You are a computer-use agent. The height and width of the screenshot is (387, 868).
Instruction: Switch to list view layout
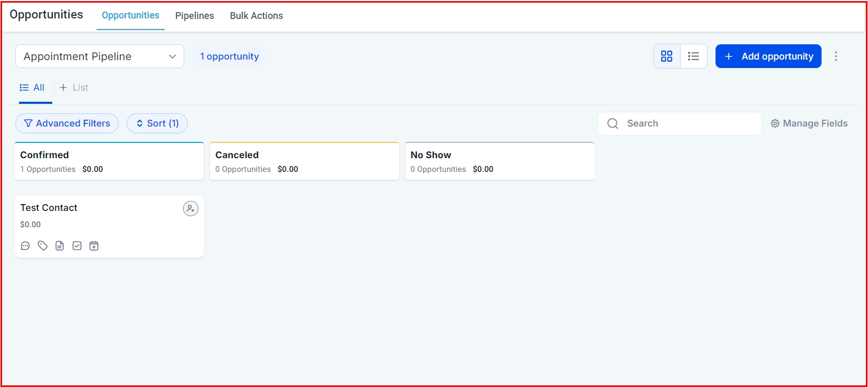pyautogui.click(x=694, y=56)
